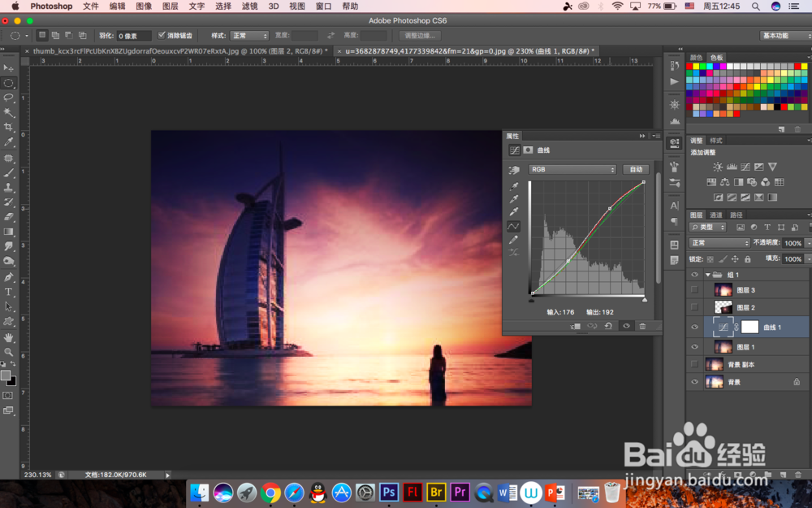Image resolution: width=812 pixels, height=508 pixels.
Task: Open the Spotlight search icon in menu bar
Action: click(x=755, y=7)
